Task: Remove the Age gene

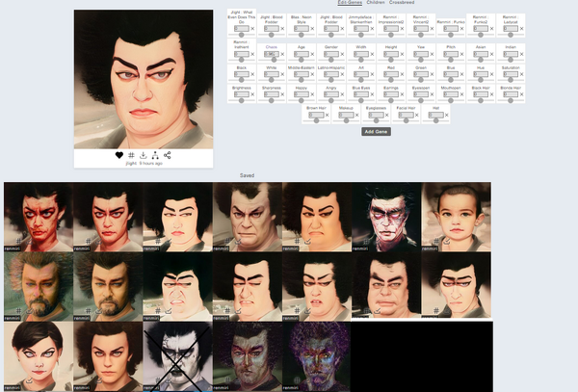Action: (312, 54)
